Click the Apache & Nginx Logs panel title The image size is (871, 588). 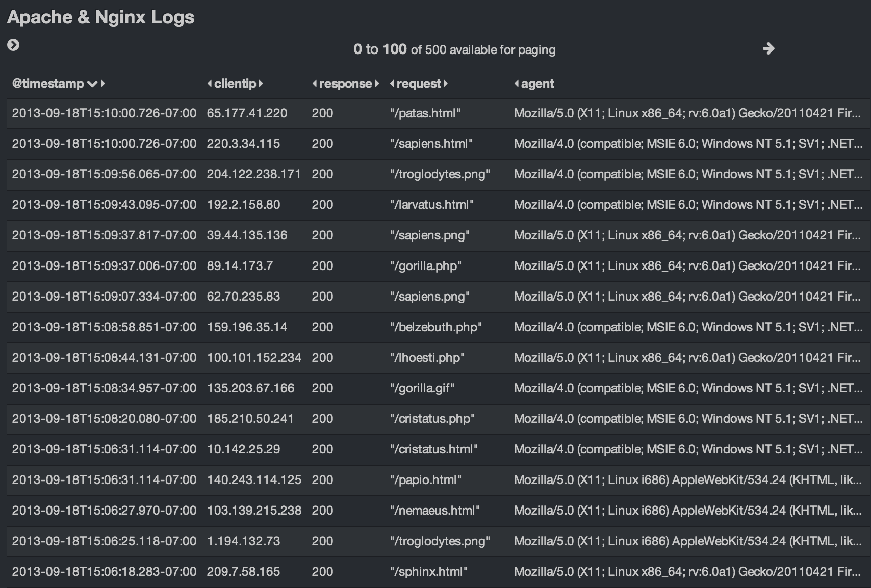tap(100, 17)
